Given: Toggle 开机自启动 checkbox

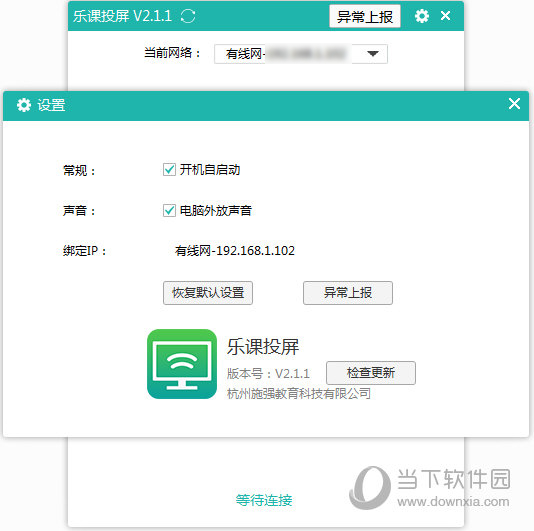Looking at the screenshot, I should point(169,169).
